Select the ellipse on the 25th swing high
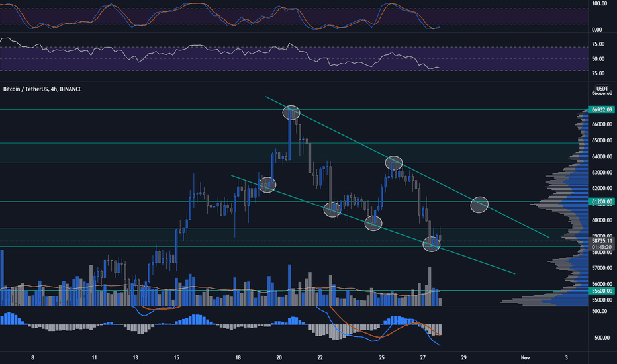 pyautogui.click(x=394, y=163)
